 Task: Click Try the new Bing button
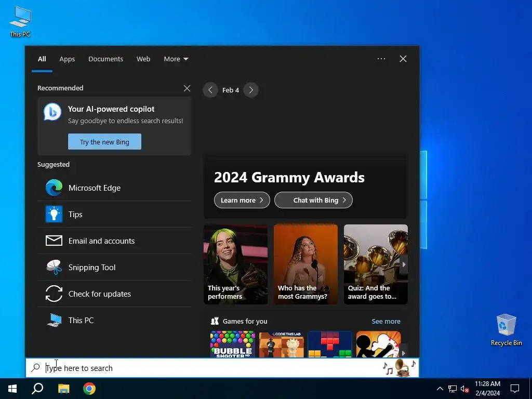(104, 141)
